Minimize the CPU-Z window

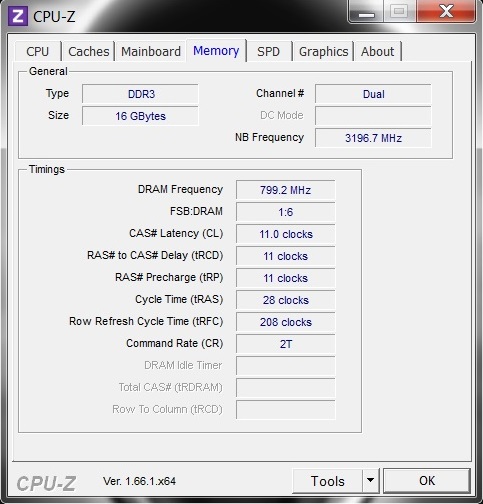(x=366, y=12)
